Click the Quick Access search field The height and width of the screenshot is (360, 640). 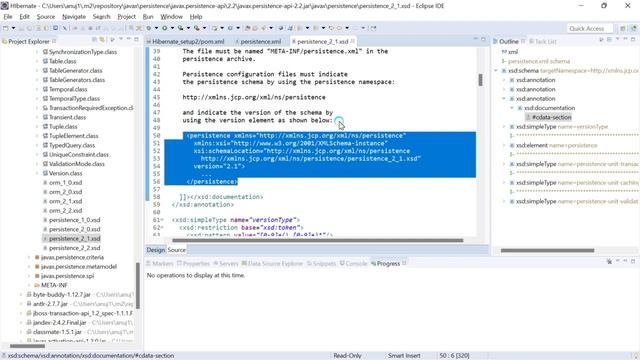tap(590, 28)
